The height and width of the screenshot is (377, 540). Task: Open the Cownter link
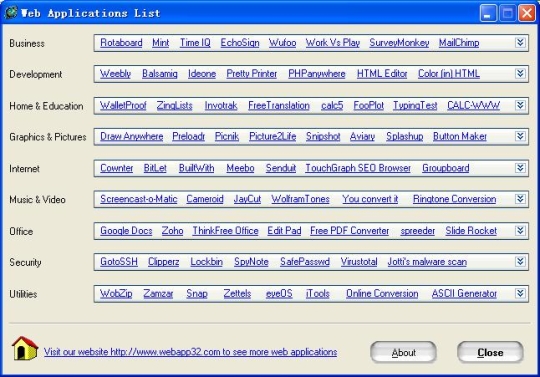coord(116,168)
